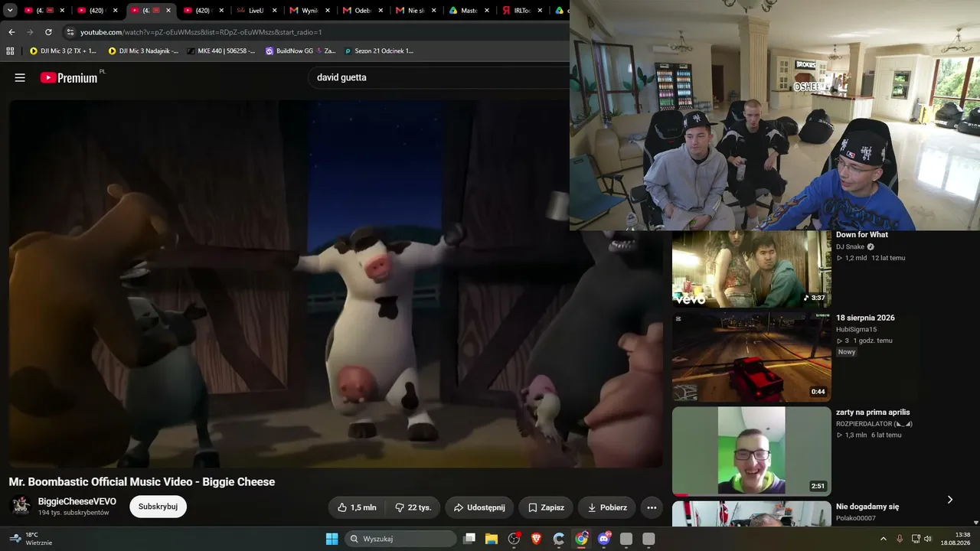Open the MKE 440 bookmark
Image resolution: width=980 pixels, height=551 pixels.
(x=220, y=51)
